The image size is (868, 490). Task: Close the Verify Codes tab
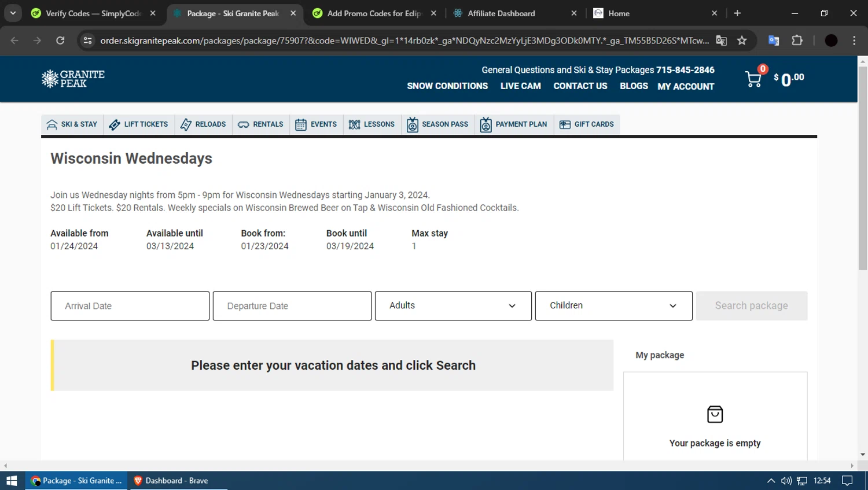(x=153, y=13)
